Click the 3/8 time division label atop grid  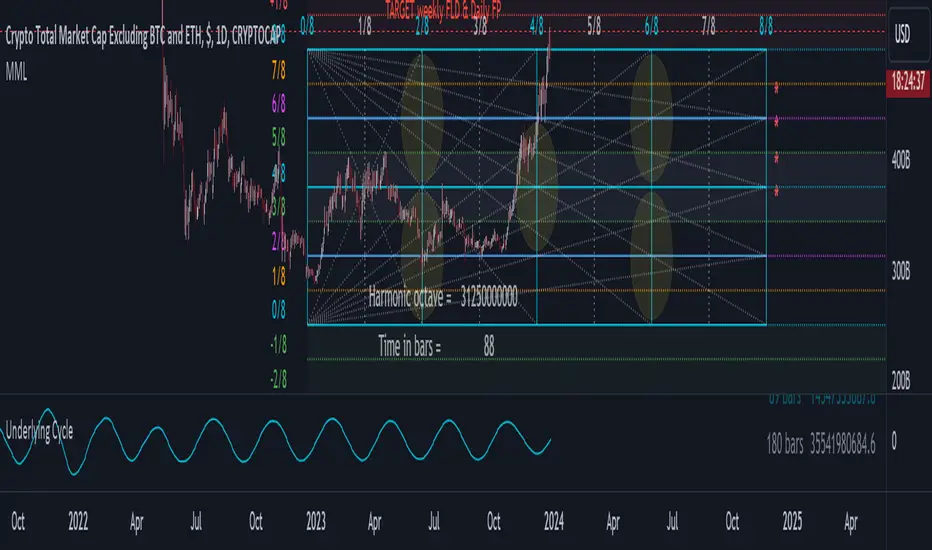point(480,26)
